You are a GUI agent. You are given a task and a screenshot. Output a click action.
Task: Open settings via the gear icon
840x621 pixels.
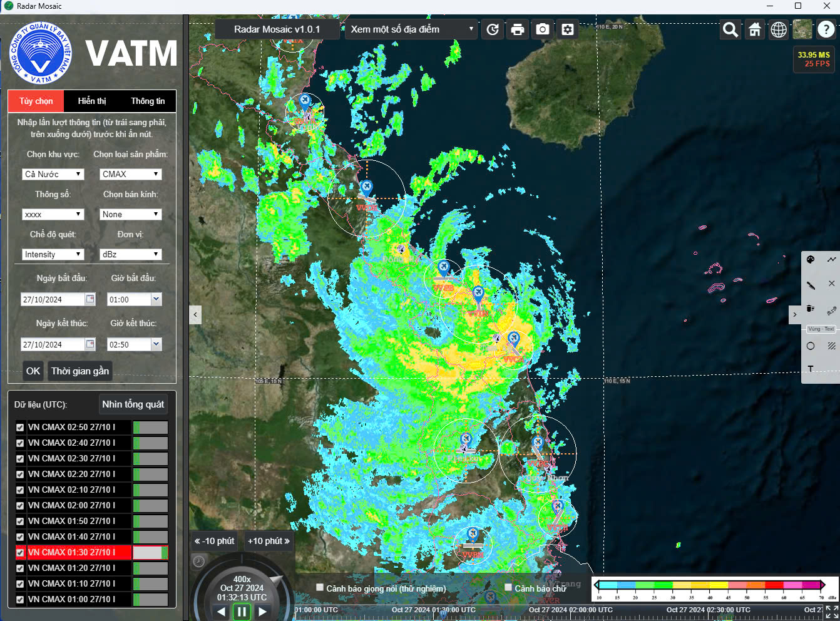(568, 29)
